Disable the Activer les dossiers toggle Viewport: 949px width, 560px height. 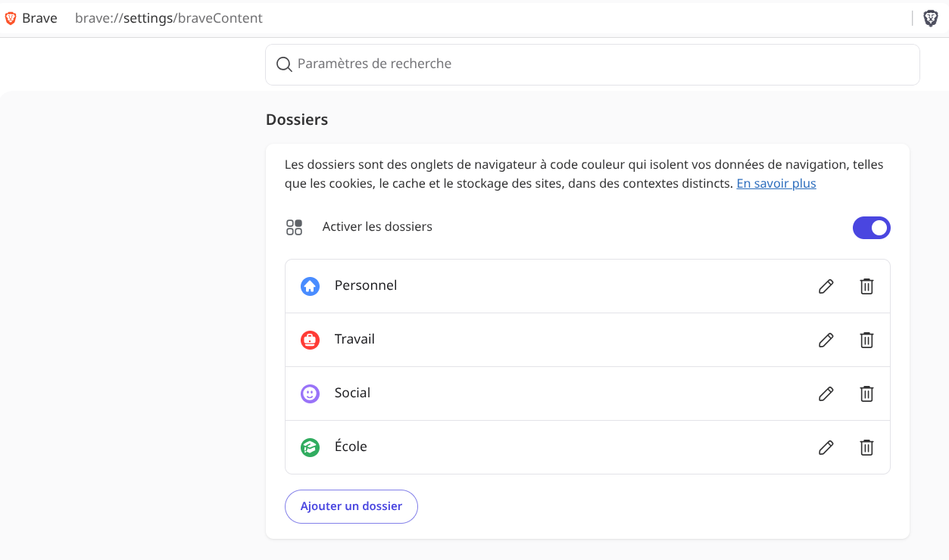(x=871, y=228)
